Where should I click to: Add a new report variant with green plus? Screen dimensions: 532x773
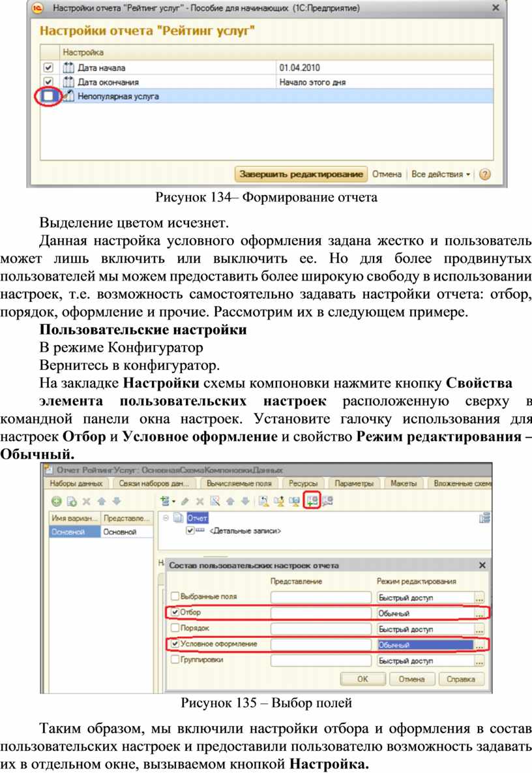(x=57, y=502)
